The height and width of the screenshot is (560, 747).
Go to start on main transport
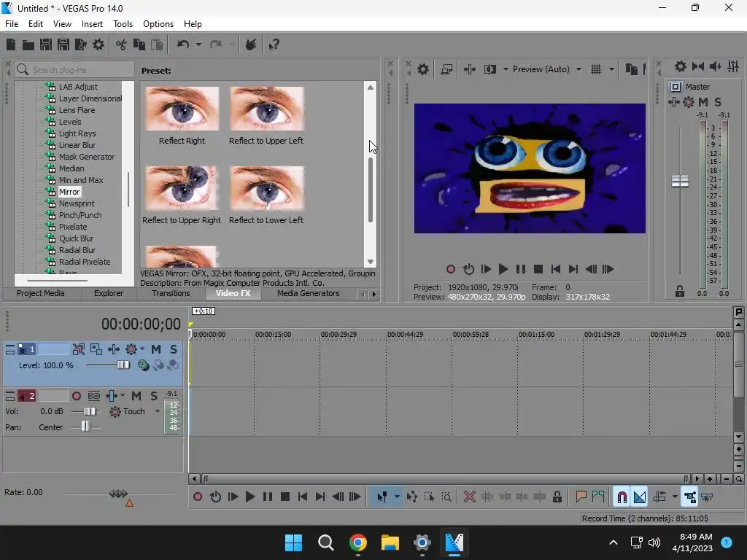click(303, 497)
